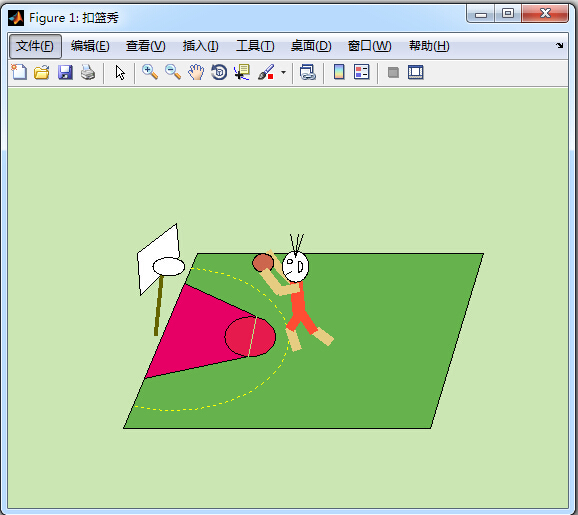
Task: Enable the Rotate 3D tool
Action: tap(219, 72)
